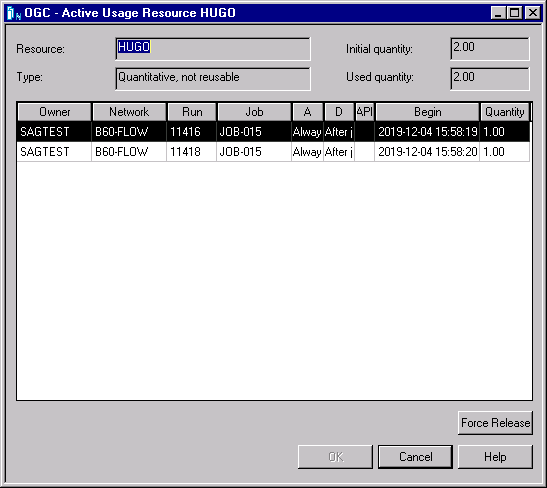The image size is (547, 488).
Task: Click the disabled OK button
Action: pyautogui.click(x=335, y=457)
